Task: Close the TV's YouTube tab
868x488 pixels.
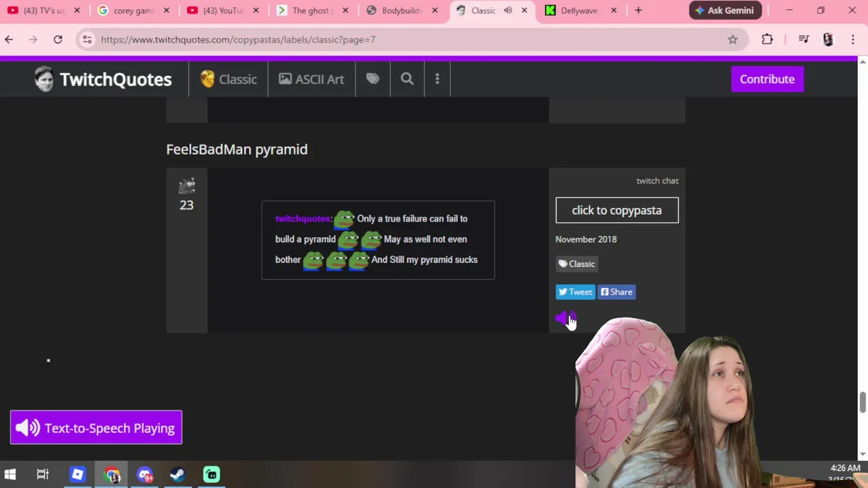Action: pyautogui.click(x=77, y=10)
